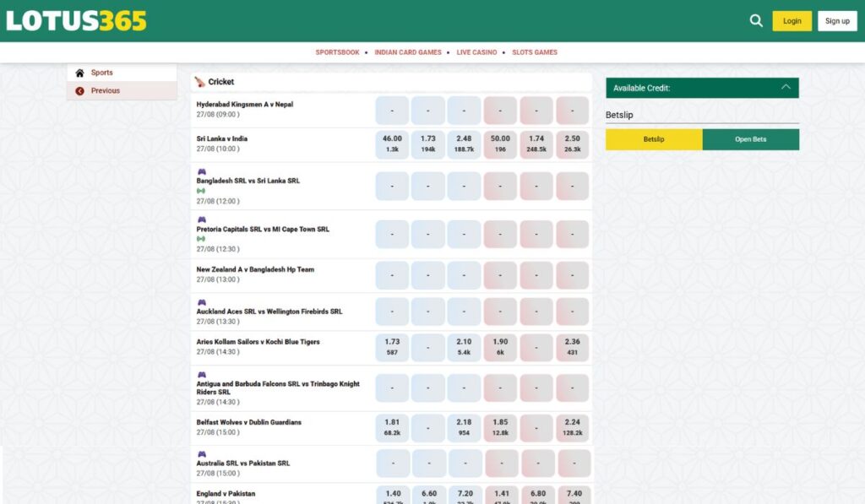The height and width of the screenshot is (504, 865).
Task: Click the Previous back arrow icon
Action: tap(79, 91)
